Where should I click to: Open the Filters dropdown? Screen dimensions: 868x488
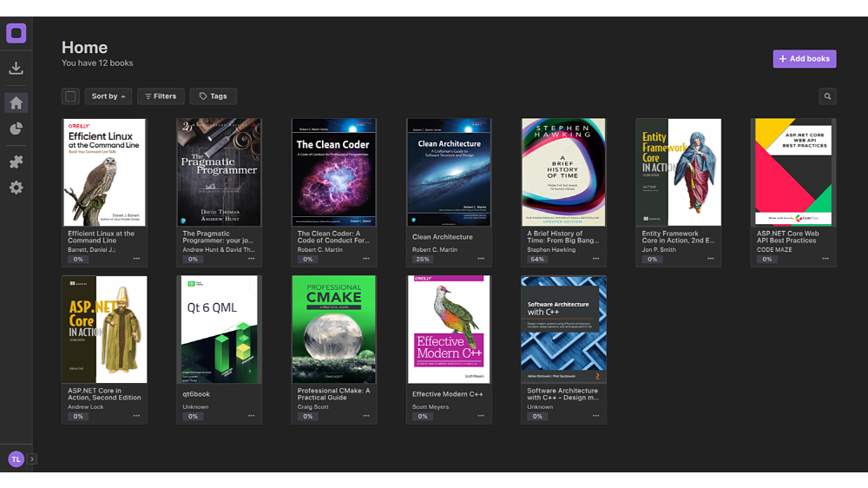(x=161, y=96)
